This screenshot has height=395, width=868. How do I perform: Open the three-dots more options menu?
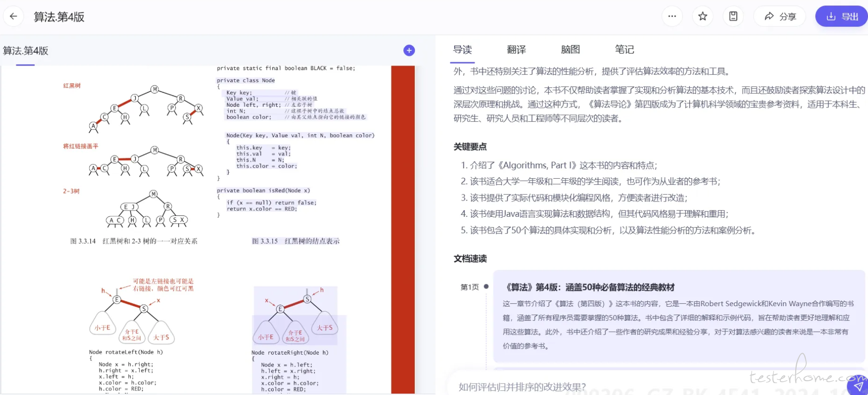(672, 17)
